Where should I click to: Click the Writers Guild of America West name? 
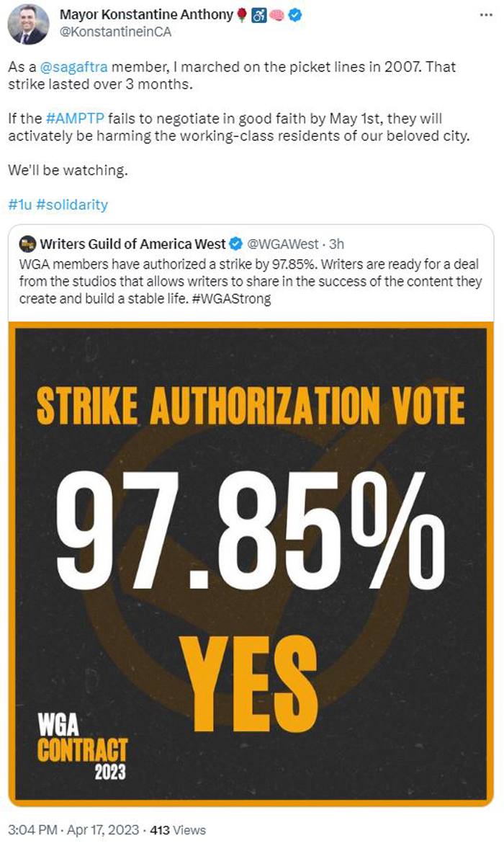[x=132, y=244]
